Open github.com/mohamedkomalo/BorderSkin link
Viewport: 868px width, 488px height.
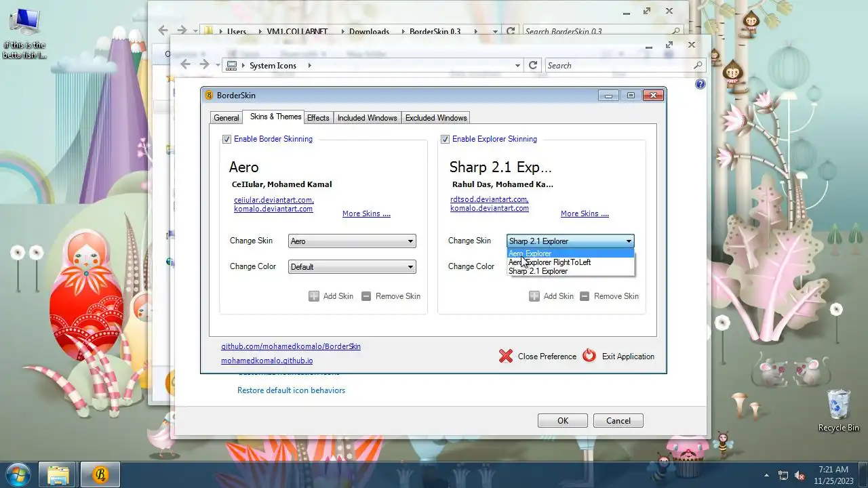click(x=291, y=346)
